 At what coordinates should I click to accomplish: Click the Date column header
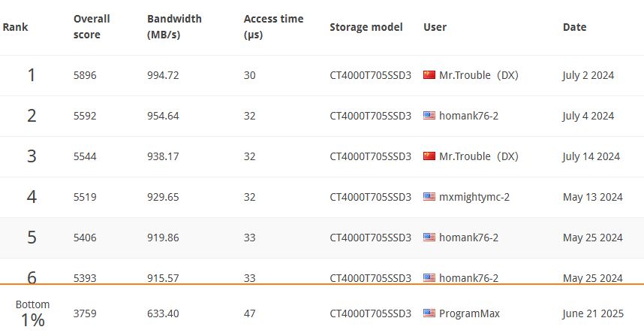point(575,27)
